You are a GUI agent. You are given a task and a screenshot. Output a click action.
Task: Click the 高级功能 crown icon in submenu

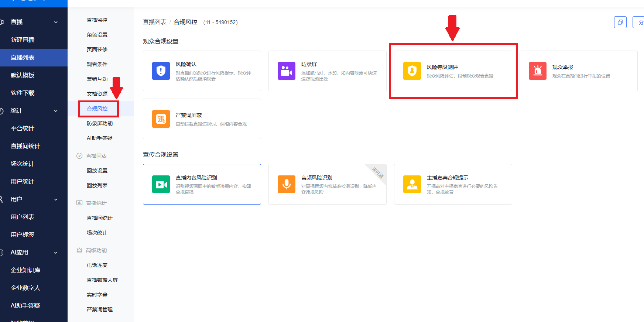pos(79,250)
